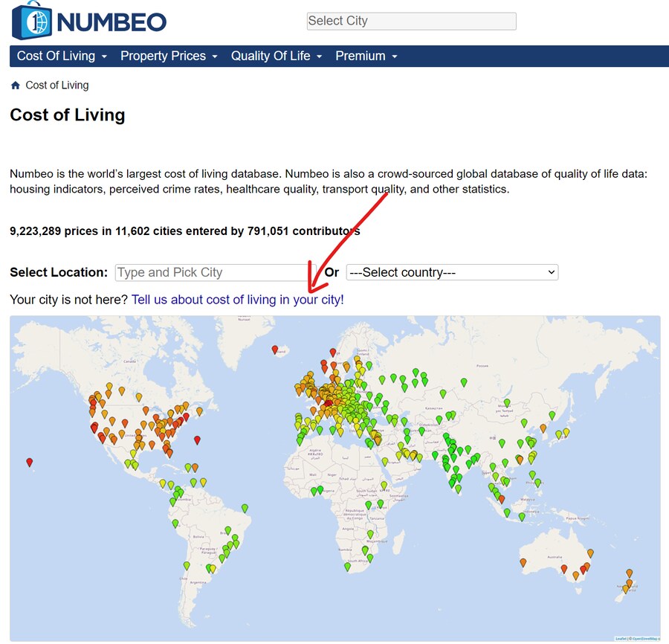Click the Numbeo logo
The width and height of the screenshot is (669, 644).
click(89, 21)
